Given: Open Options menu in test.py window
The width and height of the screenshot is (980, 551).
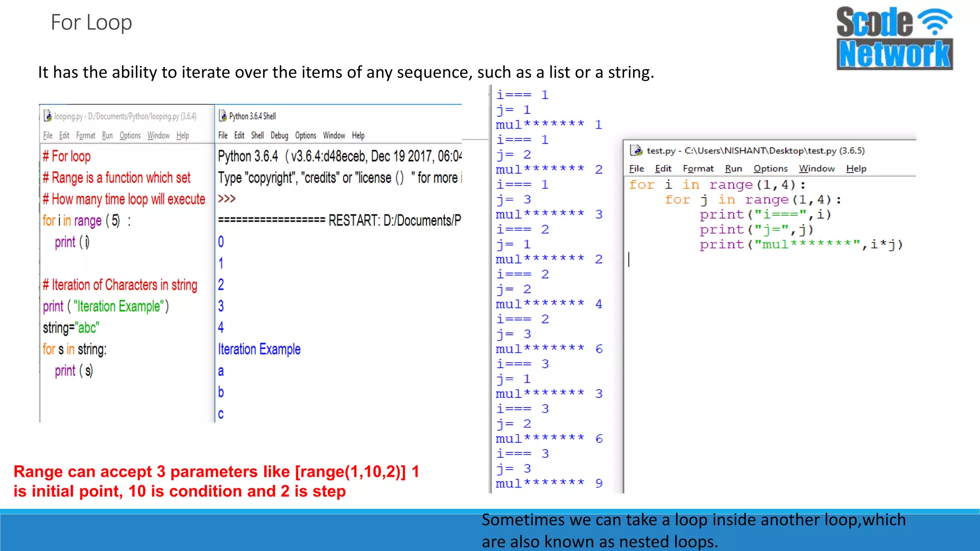Looking at the screenshot, I should click(x=770, y=168).
